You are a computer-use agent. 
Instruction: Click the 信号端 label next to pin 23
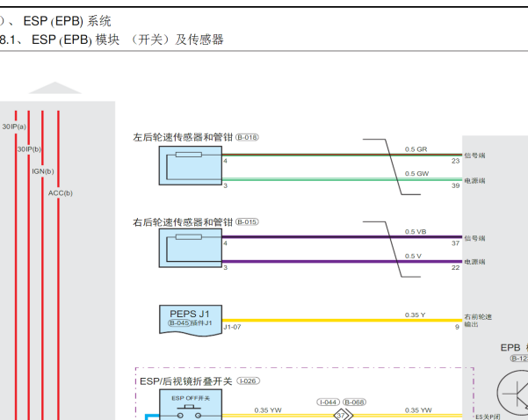click(x=474, y=156)
